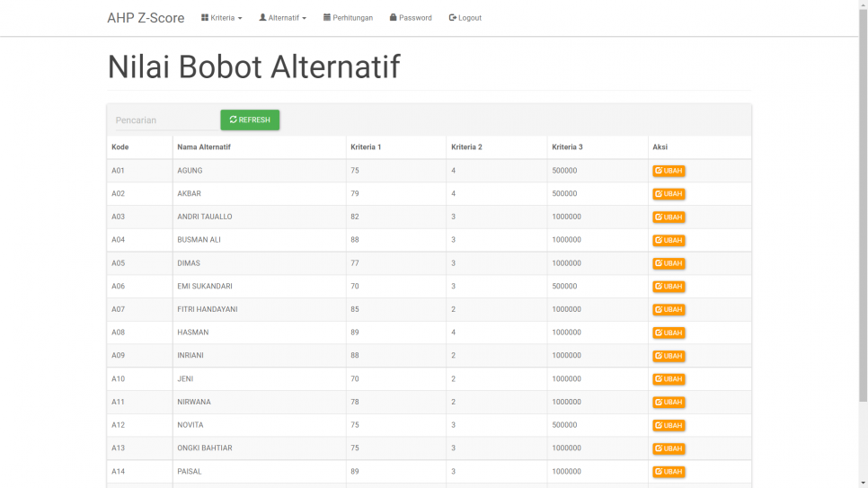Click UBAH for EMI SUKANDARI row
Viewport: 868px width, 488px height.
(x=669, y=287)
